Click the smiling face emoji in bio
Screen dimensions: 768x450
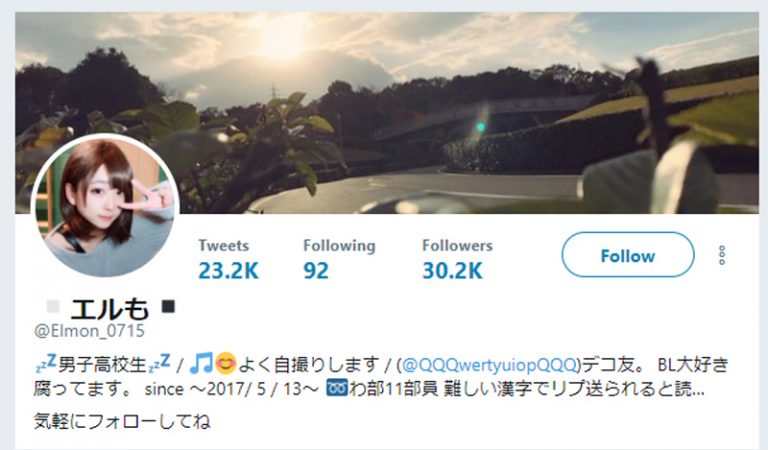225,363
